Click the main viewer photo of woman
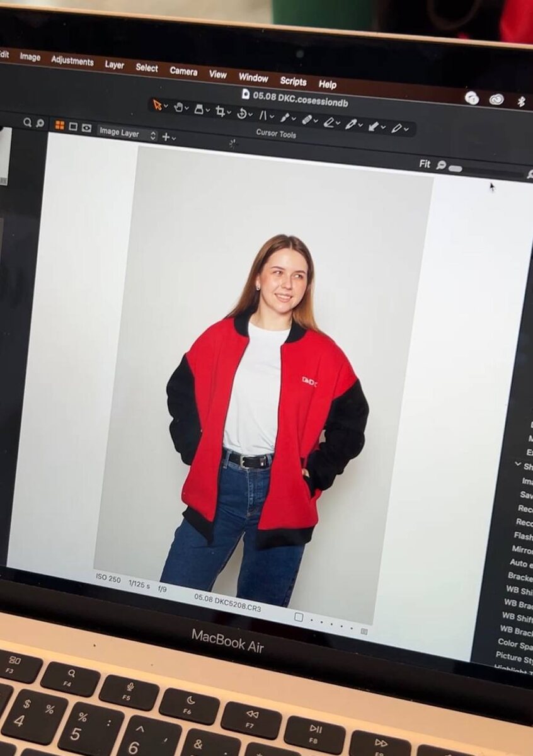533x756 pixels. tap(263, 384)
